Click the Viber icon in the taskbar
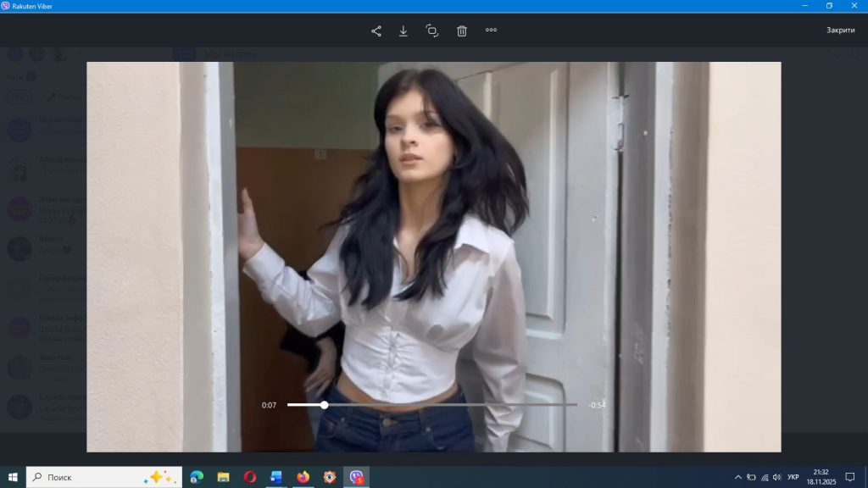 pyautogui.click(x=356, y=477)
